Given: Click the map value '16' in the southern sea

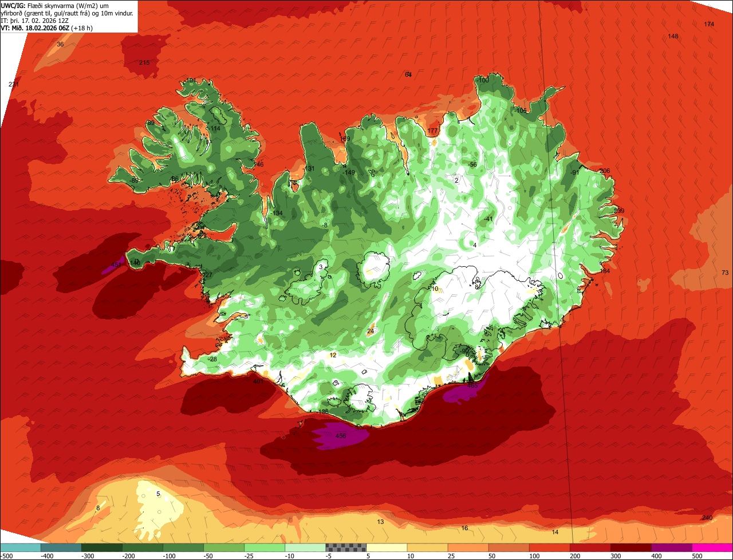Looking at the screenshot, I should (464, 528).
